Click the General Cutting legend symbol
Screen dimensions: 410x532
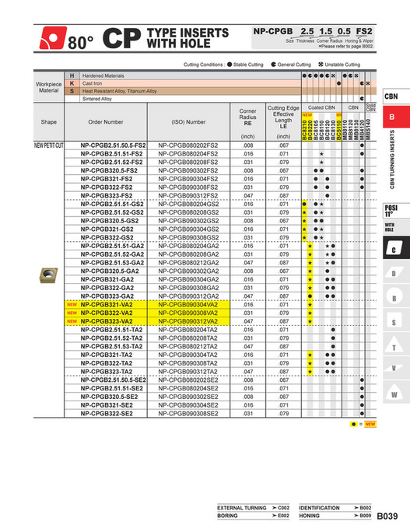[274, 65]
